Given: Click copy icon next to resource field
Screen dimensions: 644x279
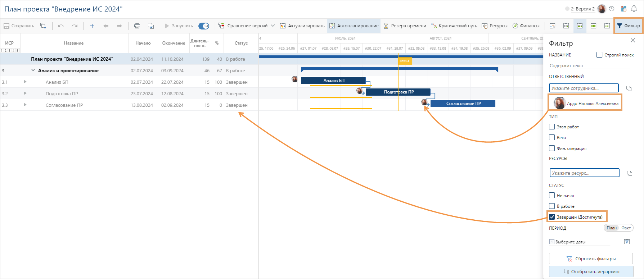Looking at the screenshot, I should point(629,173).
